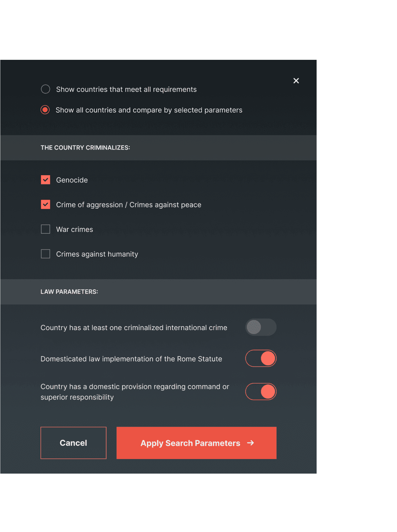Close the search parameters dialog
Screen dimensions: 397x532
(296, 81)
